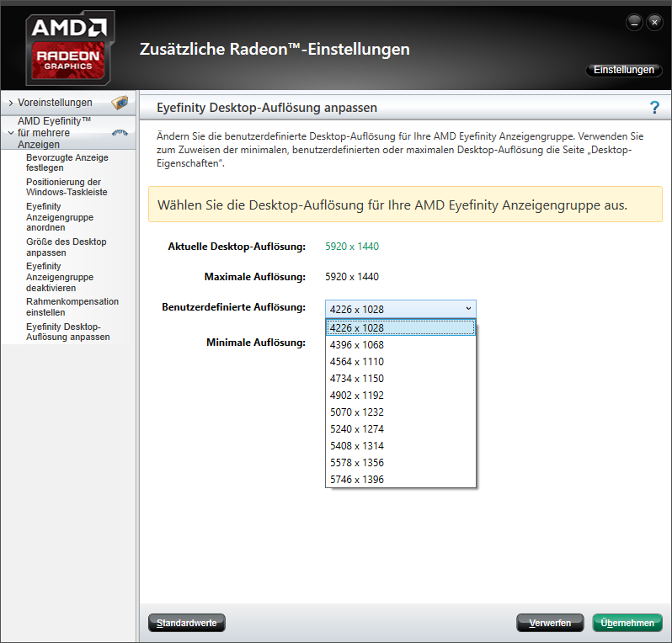Viewport: 672px width, 643px height.
Task: Select the 5070 x 1232 option
Action: click(401, 412)
